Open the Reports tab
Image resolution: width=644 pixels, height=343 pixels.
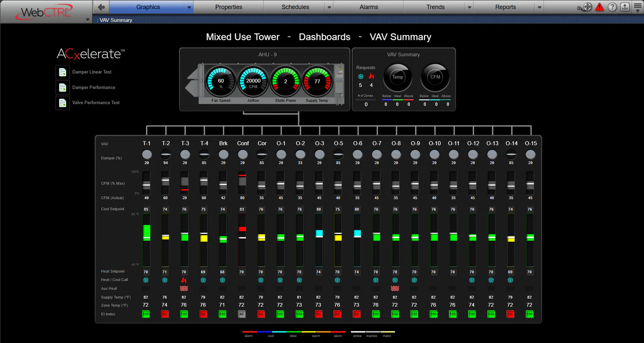pyautogui.click(x=506, y=7)
